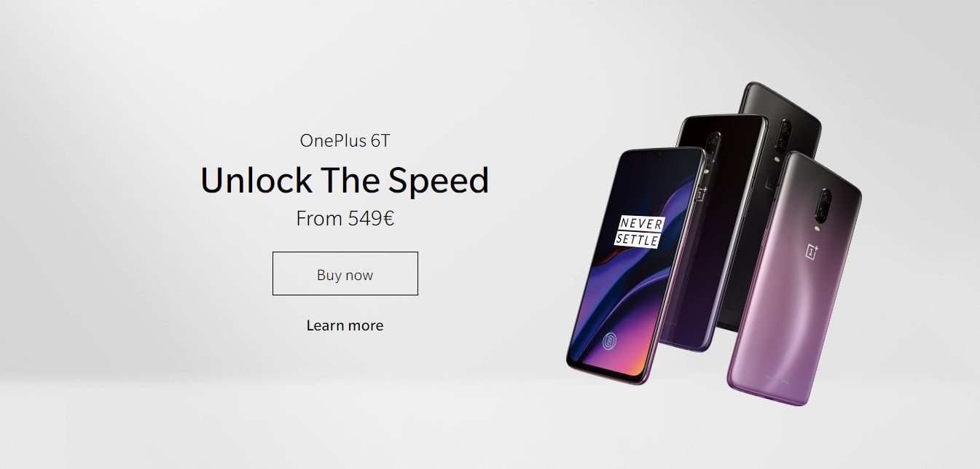Click the OnePlus 6T product title
This screenshot has height=469, width=980.
[345, 140]
